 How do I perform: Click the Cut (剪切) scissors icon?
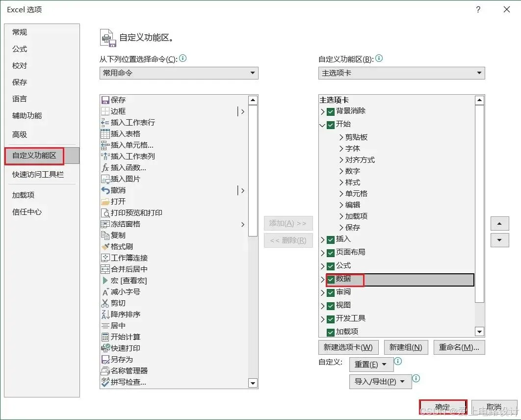[105, 303]
